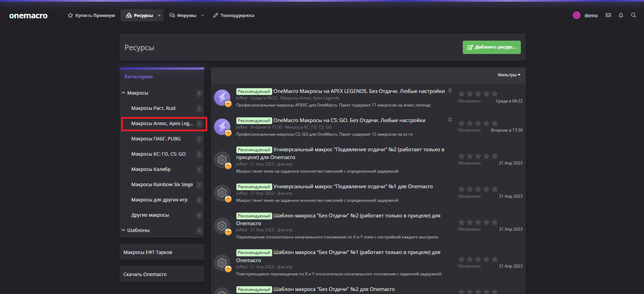
Task: Click the Вторник в 17:30 updated date
Action: pos(507,130)
